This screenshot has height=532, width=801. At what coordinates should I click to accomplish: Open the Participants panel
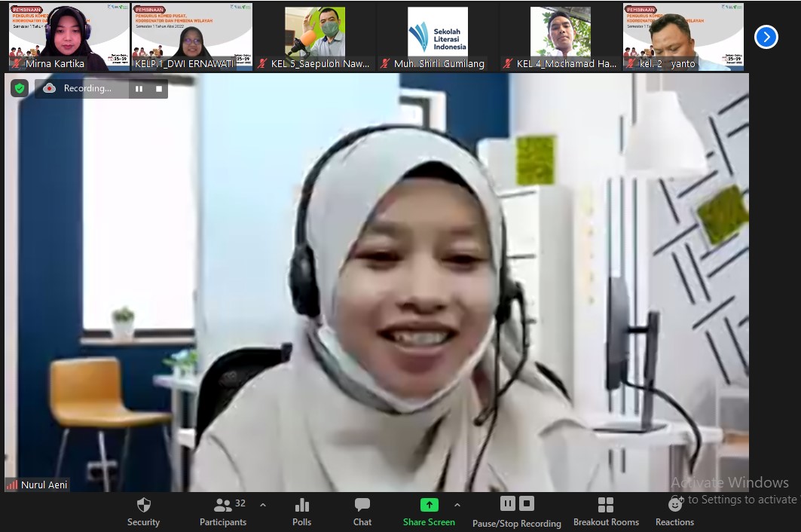point(223,511)
